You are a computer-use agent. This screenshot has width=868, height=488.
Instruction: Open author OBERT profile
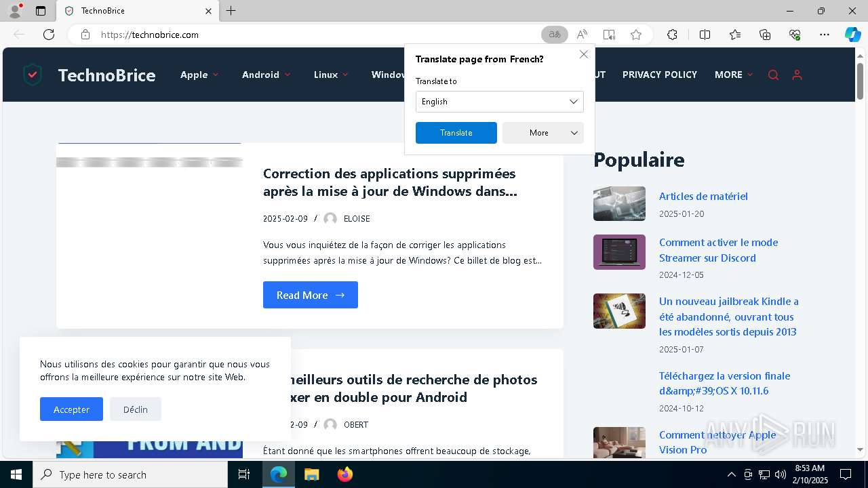[356, 424]
